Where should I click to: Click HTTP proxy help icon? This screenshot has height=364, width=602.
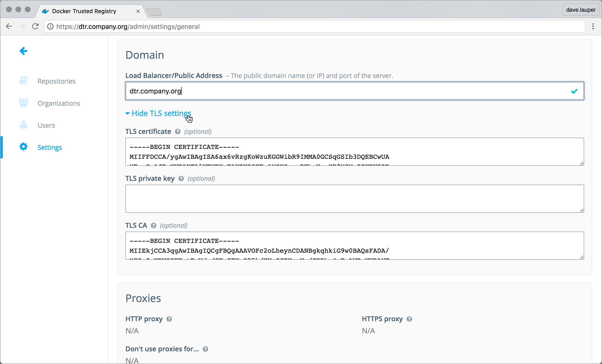(x=169, y=319)
